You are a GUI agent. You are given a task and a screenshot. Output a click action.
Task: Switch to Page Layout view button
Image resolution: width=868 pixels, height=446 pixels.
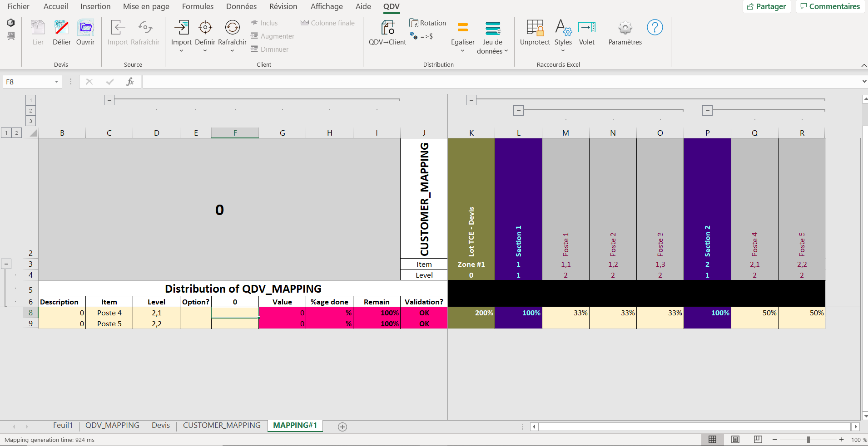click(735, 439)
